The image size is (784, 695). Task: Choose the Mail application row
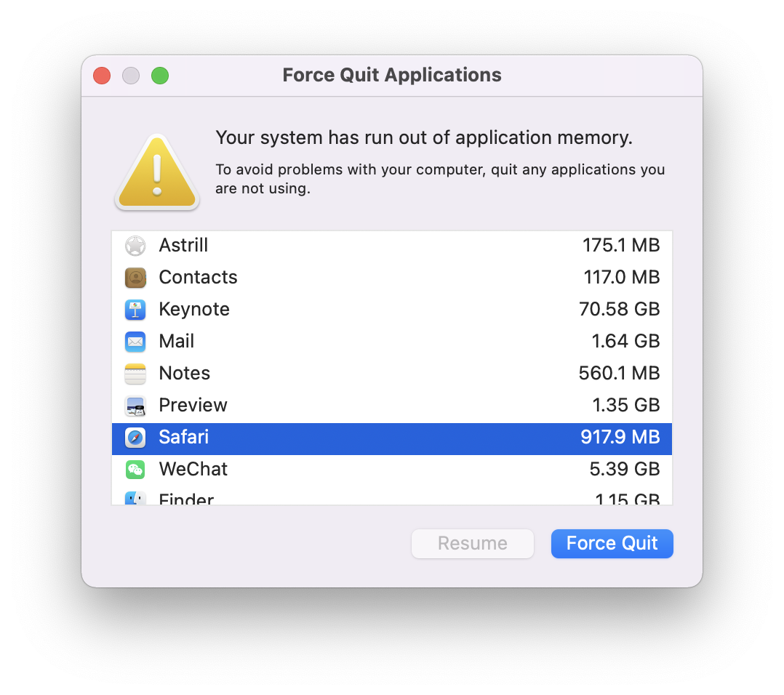coord(392,341)
